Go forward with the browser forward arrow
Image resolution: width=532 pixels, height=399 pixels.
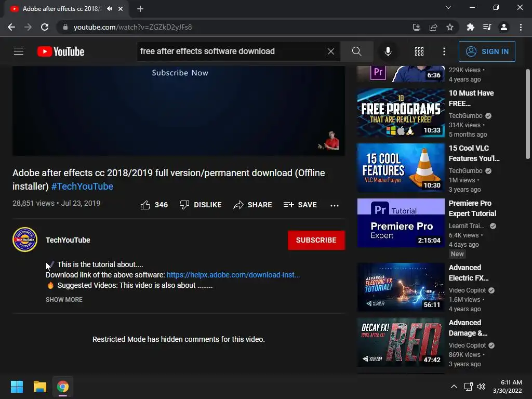coord(28,27)
